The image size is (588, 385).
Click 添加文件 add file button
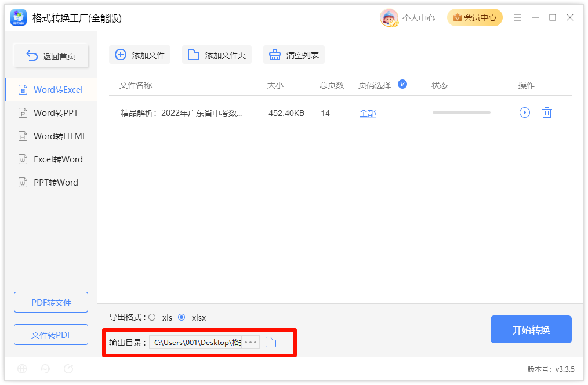(x=140, y=55)
